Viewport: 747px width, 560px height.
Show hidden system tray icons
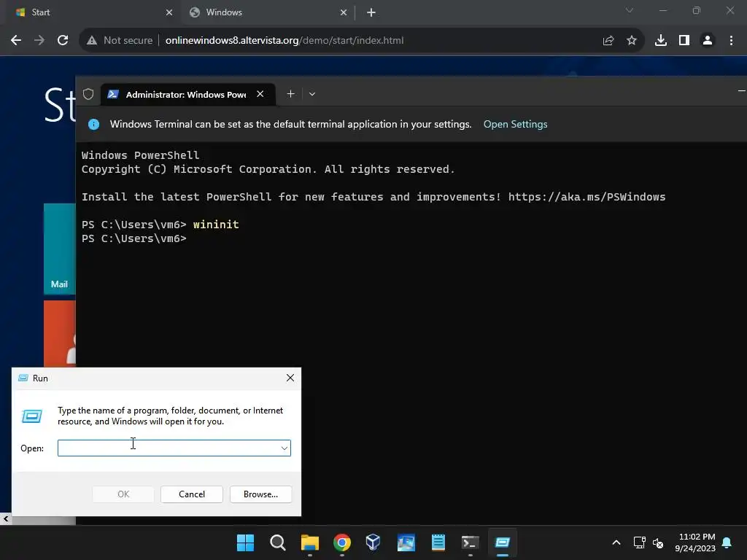point(616,542)
